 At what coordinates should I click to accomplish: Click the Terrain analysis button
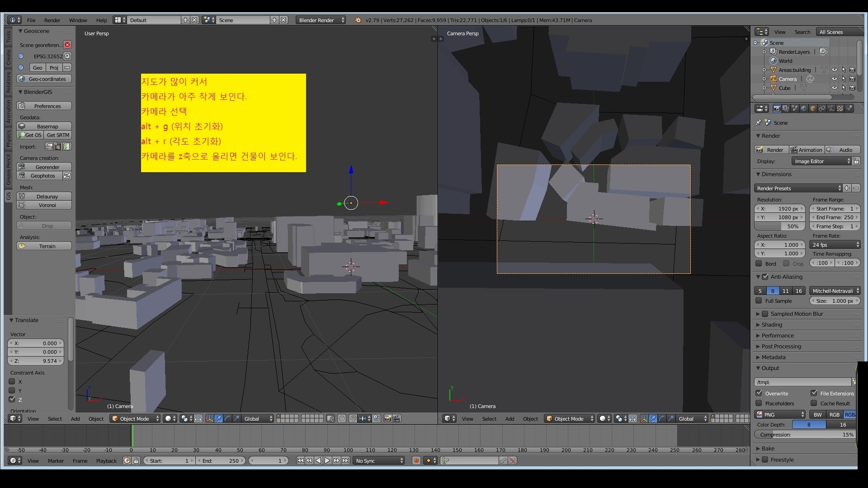point(44,246)
